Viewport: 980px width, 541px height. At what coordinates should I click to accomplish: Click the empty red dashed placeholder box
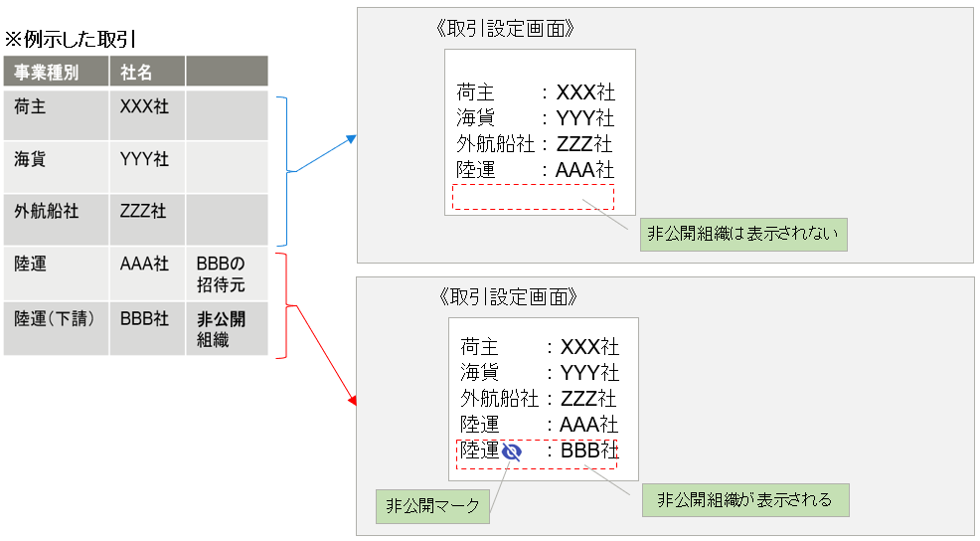tap(533, 197)
